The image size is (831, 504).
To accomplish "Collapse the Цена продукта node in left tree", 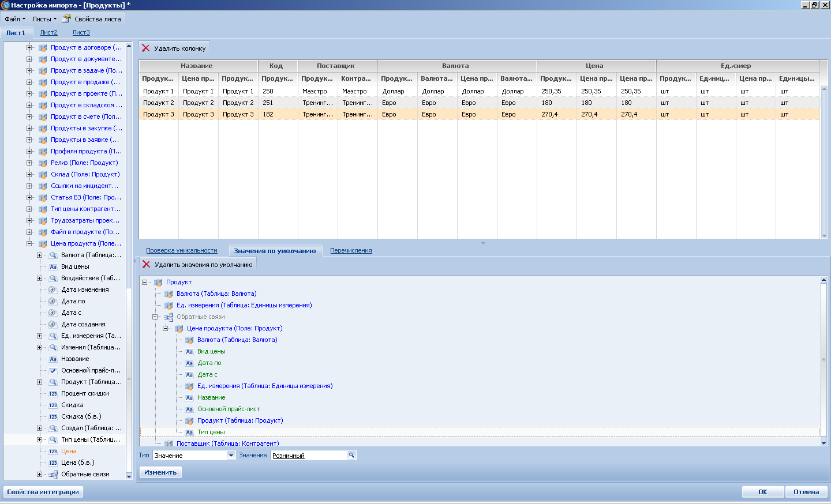I will click(29, 243).
